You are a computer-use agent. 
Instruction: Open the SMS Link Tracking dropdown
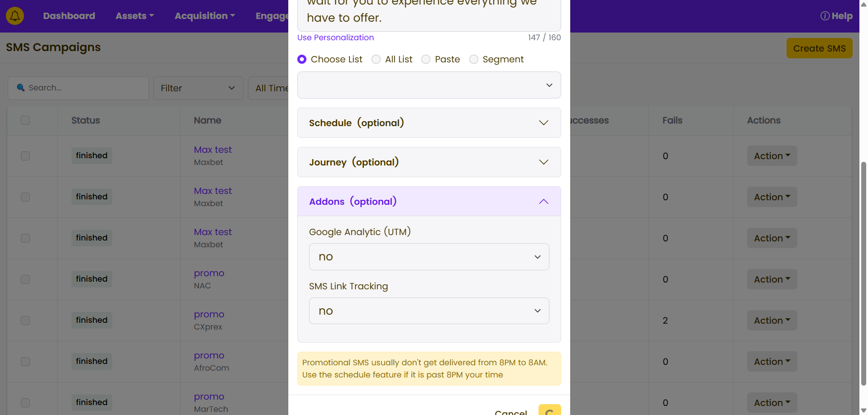coord(429,311)
